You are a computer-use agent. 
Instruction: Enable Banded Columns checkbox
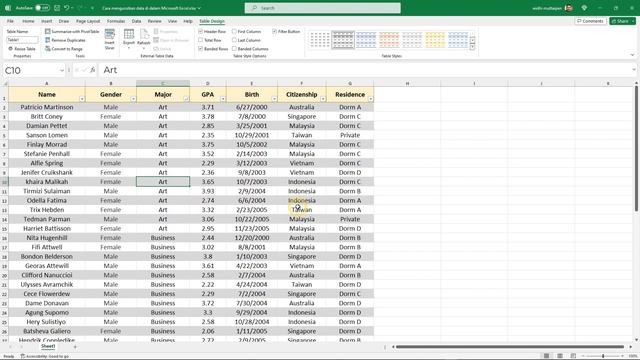(234, 49)
